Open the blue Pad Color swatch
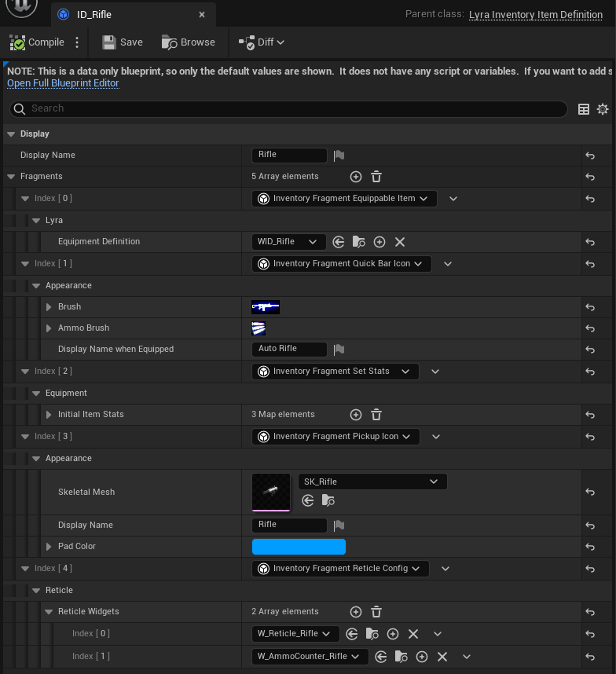 pyautogui.click(x=299, y=547)
